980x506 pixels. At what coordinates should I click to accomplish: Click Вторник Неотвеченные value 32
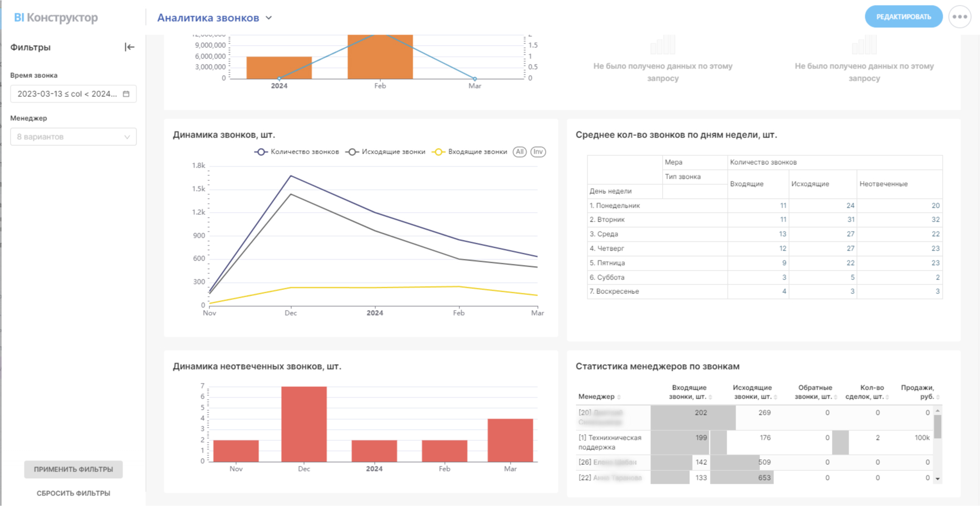pyautogui.click(x=935, y=219)
